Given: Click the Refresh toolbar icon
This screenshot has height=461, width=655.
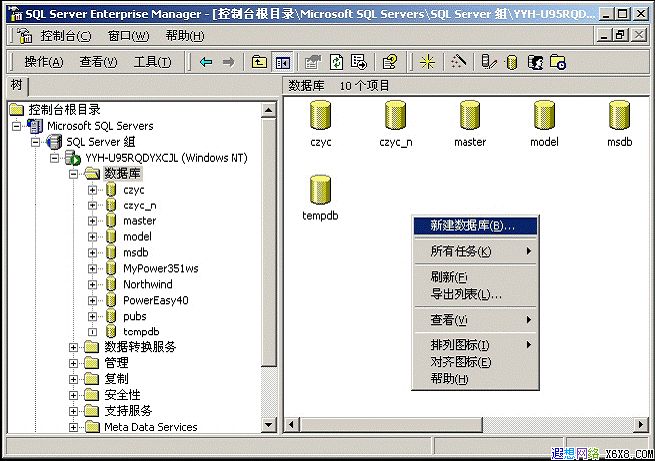Looking at the screenshot, I should [x=336, y=62].
